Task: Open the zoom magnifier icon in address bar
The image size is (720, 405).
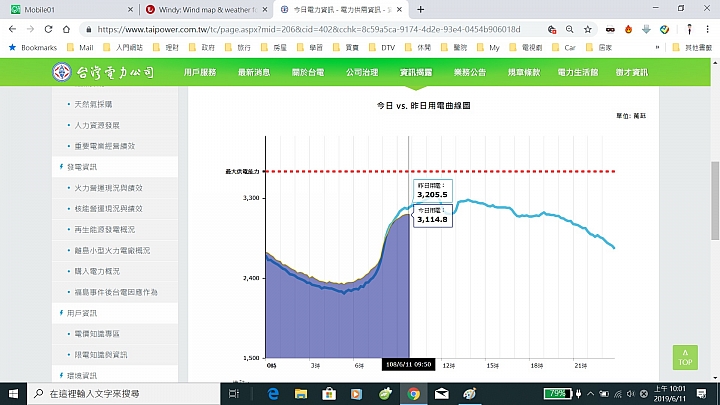Action: pos(569,29)
